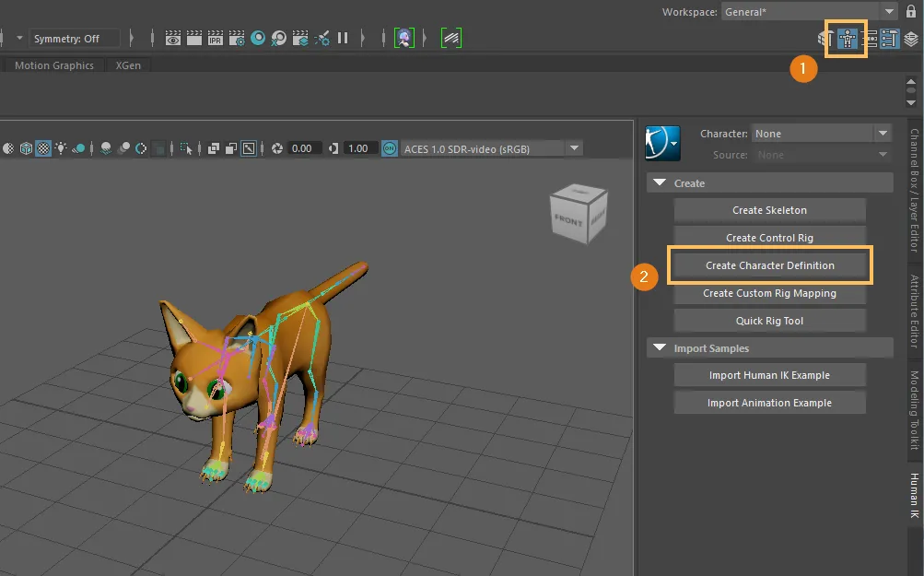This screenshot has width=924, height=576.
Task: Toggle the HumanIK character controls icon
Action: click(847, 39)
